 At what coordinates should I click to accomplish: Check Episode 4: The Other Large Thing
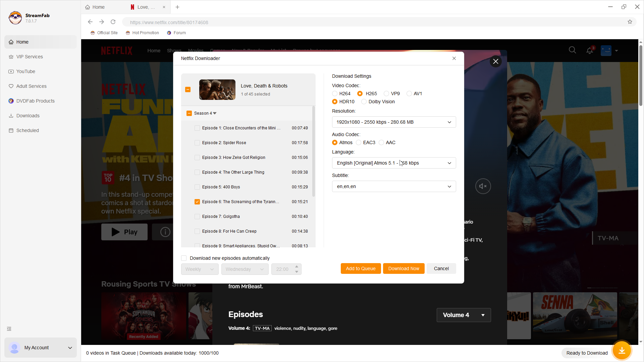(197, 172)
